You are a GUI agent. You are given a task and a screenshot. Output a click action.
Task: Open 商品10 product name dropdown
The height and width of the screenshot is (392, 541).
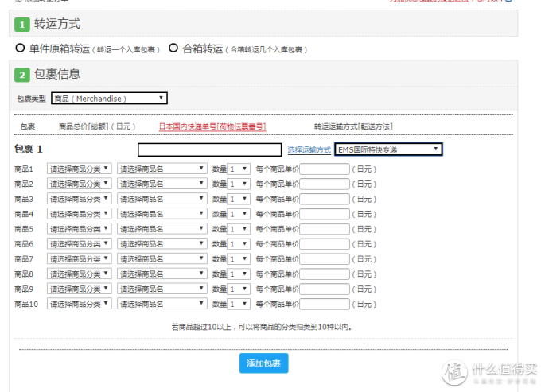coord(162,304)
